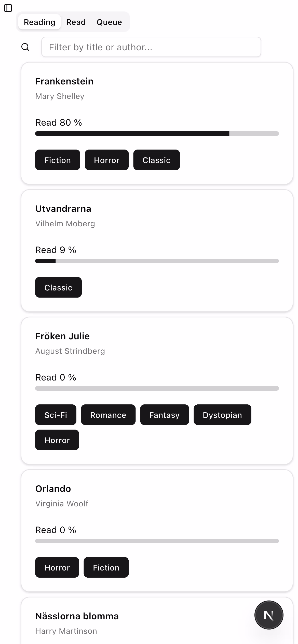Click Frankenstein's Fiction tag
This screenshot has width=298, height=644.
58,160
